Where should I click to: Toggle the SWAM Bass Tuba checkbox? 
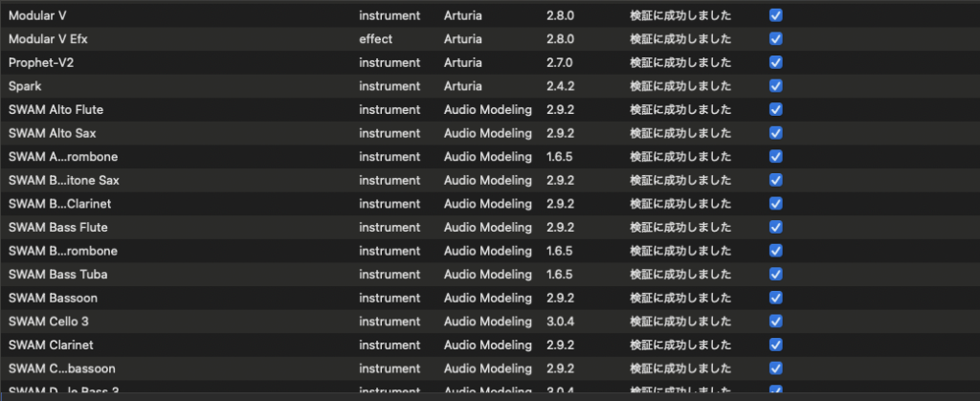coord(776,274)
